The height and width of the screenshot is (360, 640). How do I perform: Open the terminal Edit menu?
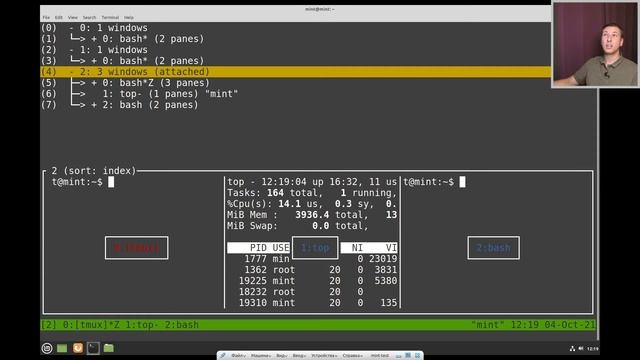point(59,18)
